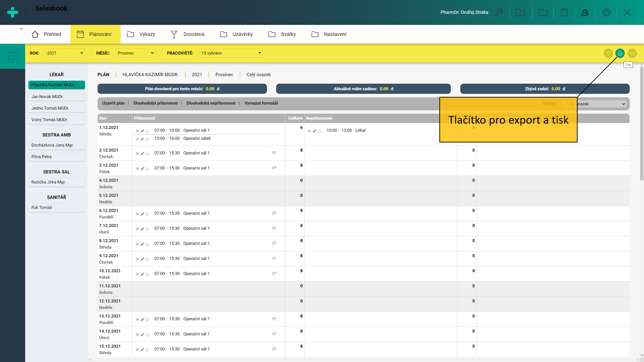Click the print (Tisk) button
This screenshot has width=644, height=362.
(620, 53)
